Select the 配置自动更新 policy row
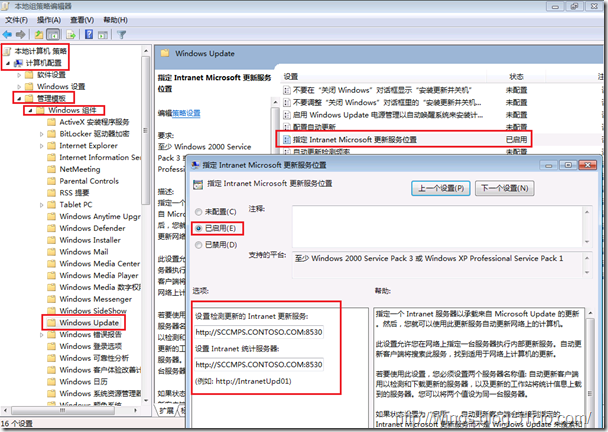This screenshot has width=608, height=432. click(x=404, y=127)
